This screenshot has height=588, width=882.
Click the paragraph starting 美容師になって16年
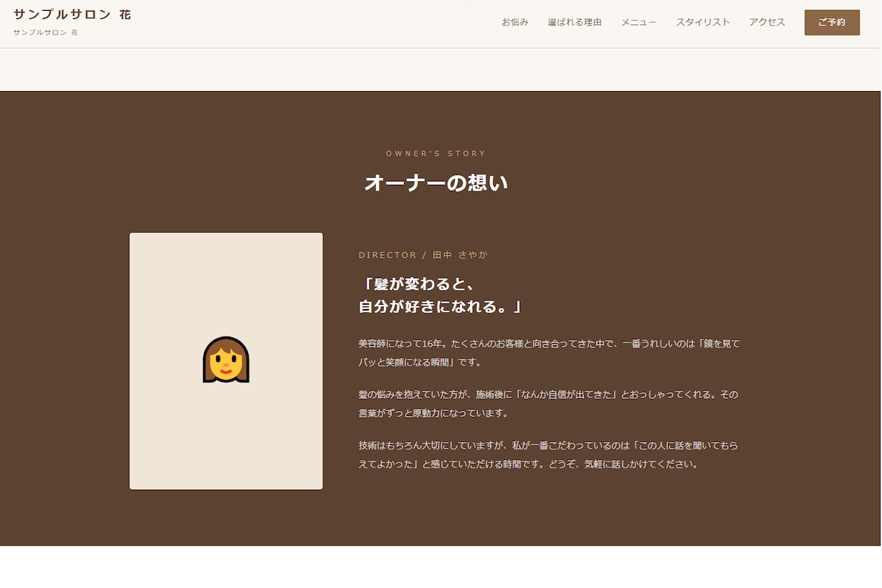point(549,353)
